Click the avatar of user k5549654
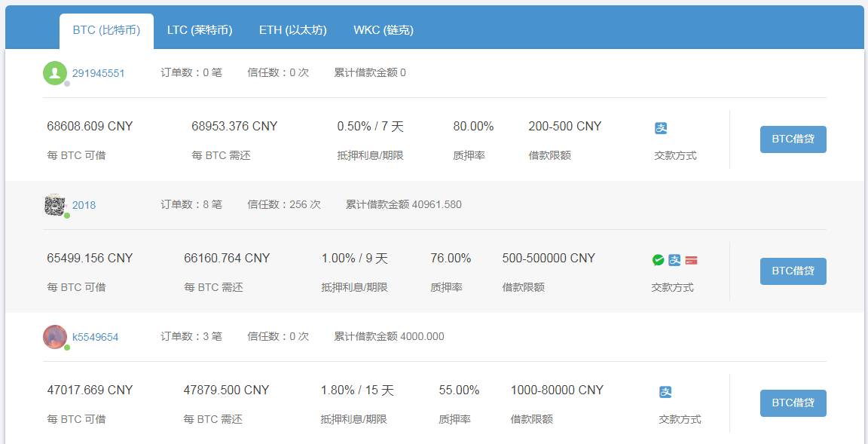868x444 pixels. click(x=55, y=336)
